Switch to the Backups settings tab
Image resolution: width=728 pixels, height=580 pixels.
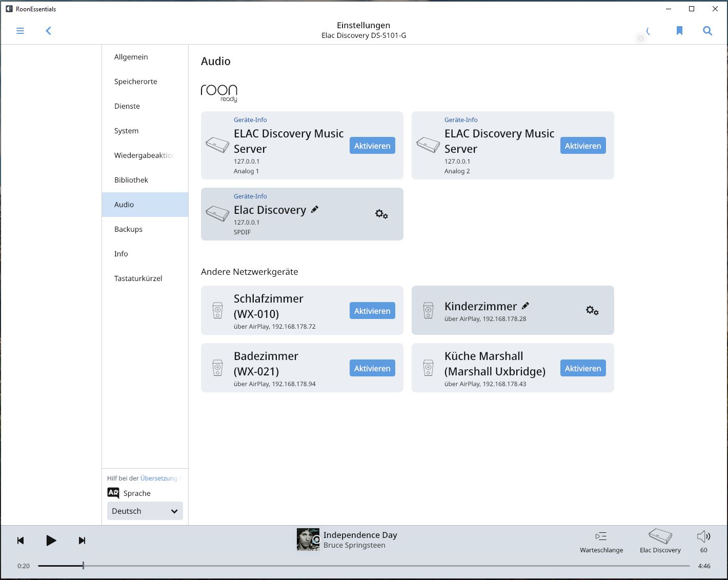128,229
